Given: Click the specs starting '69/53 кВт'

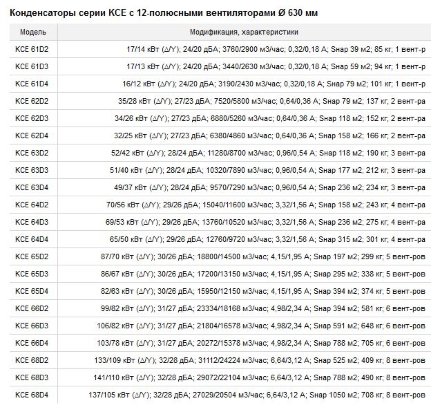Looking at the screenshot, I should [266, 222].
